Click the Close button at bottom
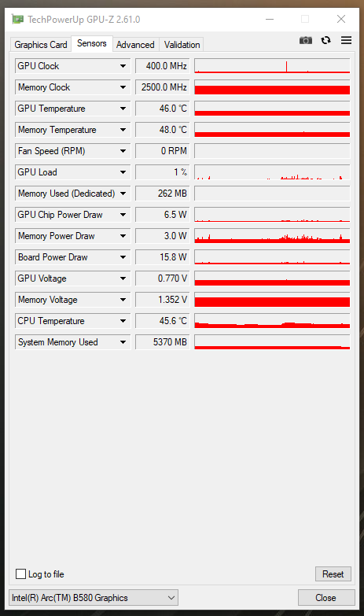 (x=326, y=598)
